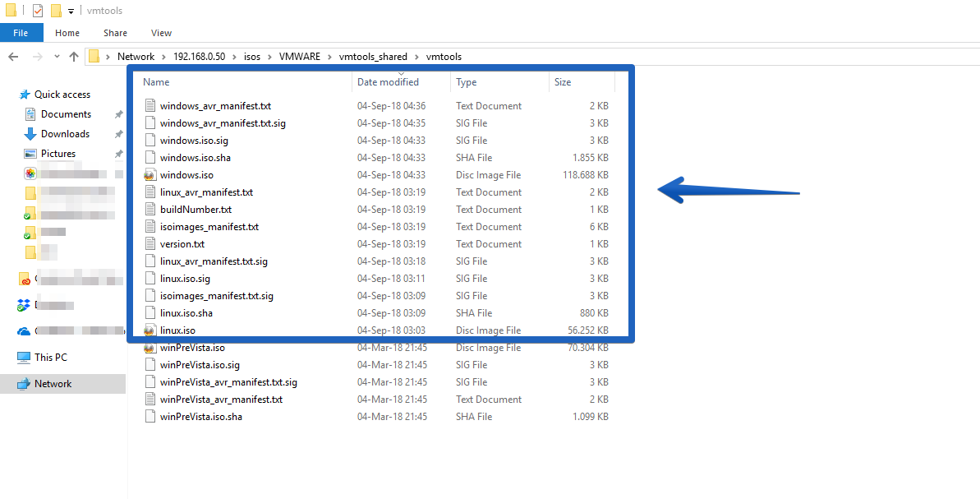The image size is (980, 499).
Task: Open the Share ribbon tab
Action: pyautogui.click(x=115, y=33)
